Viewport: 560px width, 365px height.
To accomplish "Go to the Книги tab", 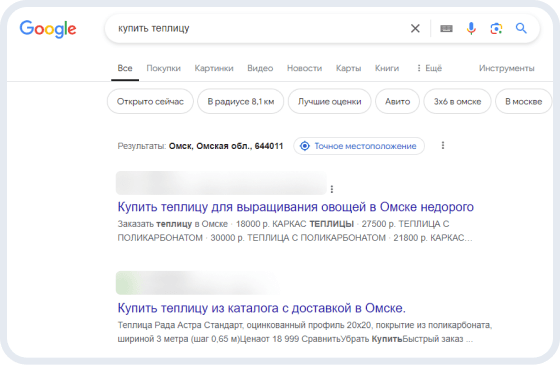I will pyautogui.click(x=387, y=68).
